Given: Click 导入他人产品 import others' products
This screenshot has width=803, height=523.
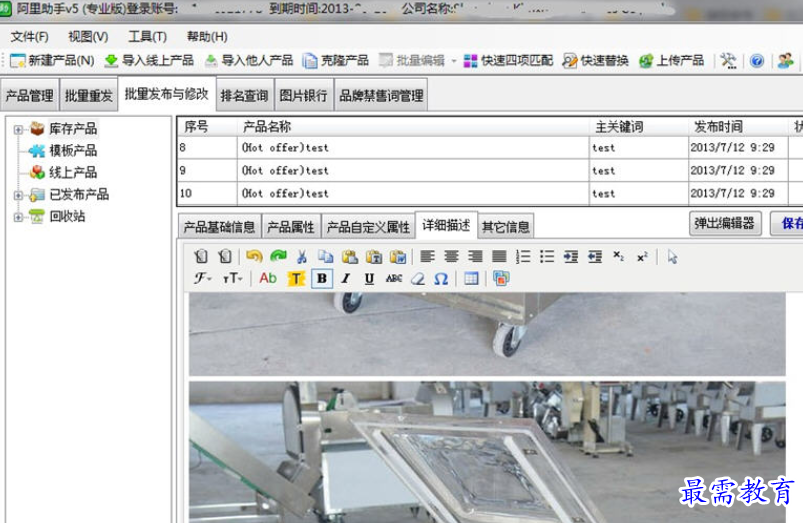Looking at the screenshot, I should pos(249,61).
